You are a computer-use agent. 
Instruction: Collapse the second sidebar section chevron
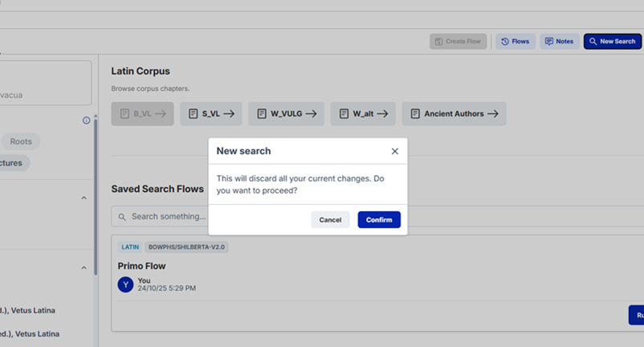click(84, 268)
